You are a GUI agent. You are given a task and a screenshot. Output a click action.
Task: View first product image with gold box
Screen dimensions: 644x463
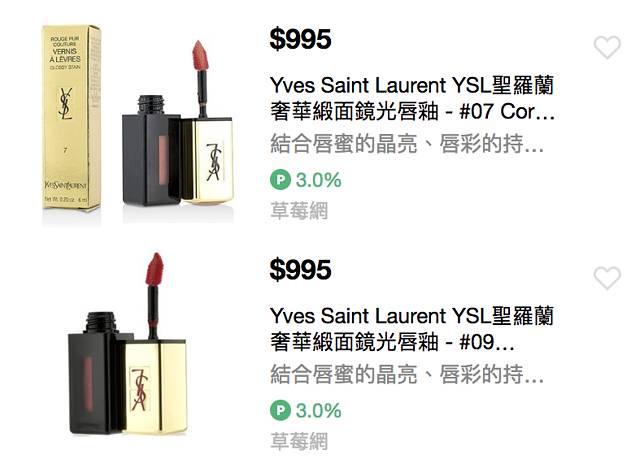pos(138,125)
